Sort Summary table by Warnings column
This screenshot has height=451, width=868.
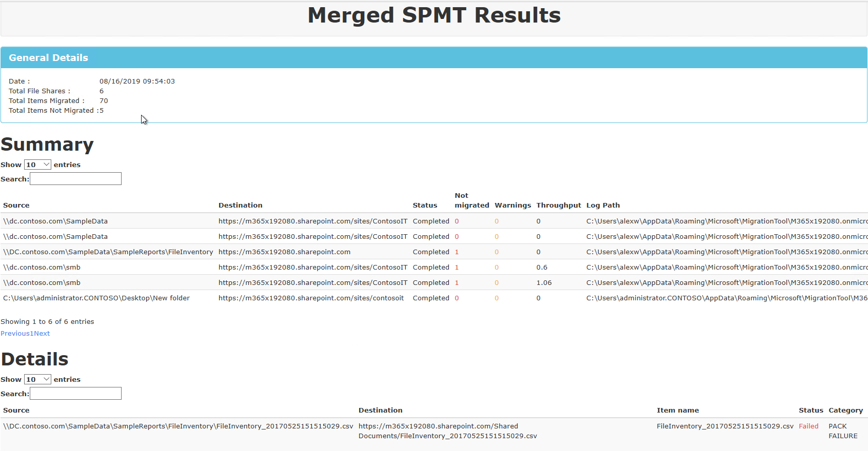[513, 206]
